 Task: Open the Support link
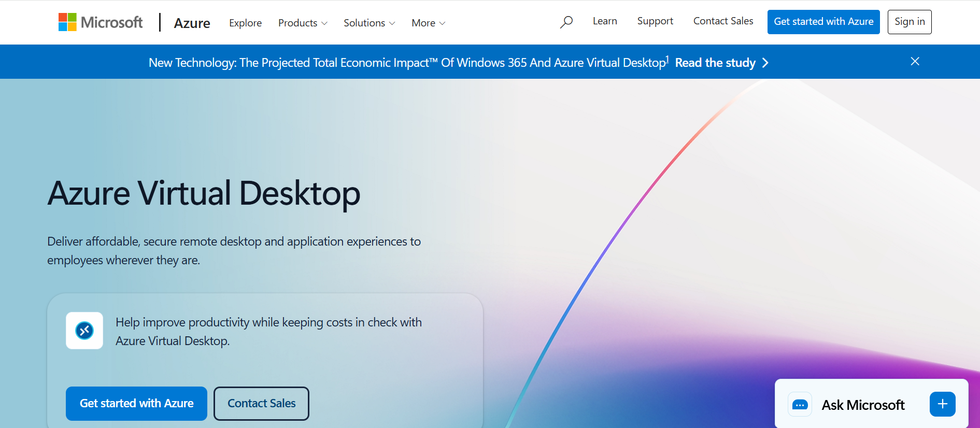click(655, 21)
